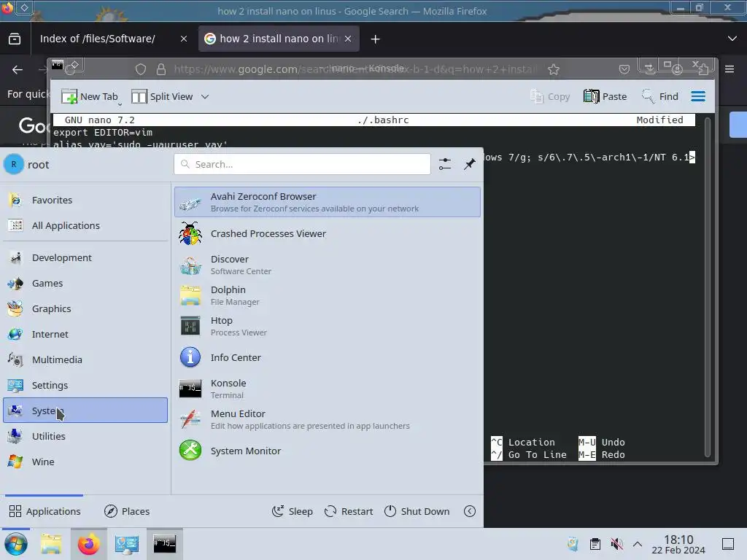Bookmark page with star icon
747x560 pixels.
553,69
